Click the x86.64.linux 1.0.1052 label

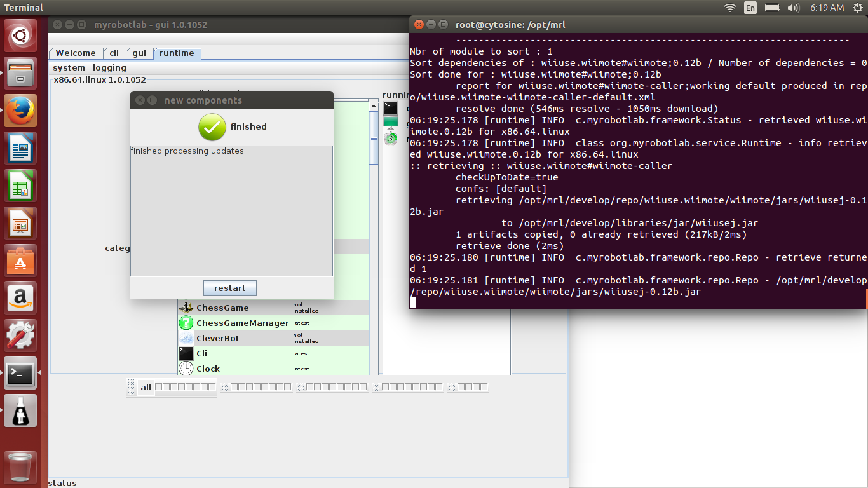100,80
